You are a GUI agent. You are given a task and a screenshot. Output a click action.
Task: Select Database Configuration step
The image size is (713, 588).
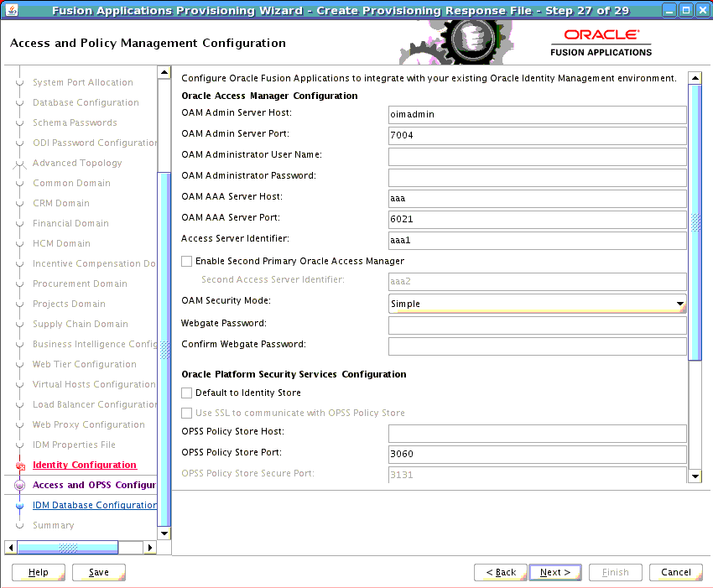tap(86, 103)
